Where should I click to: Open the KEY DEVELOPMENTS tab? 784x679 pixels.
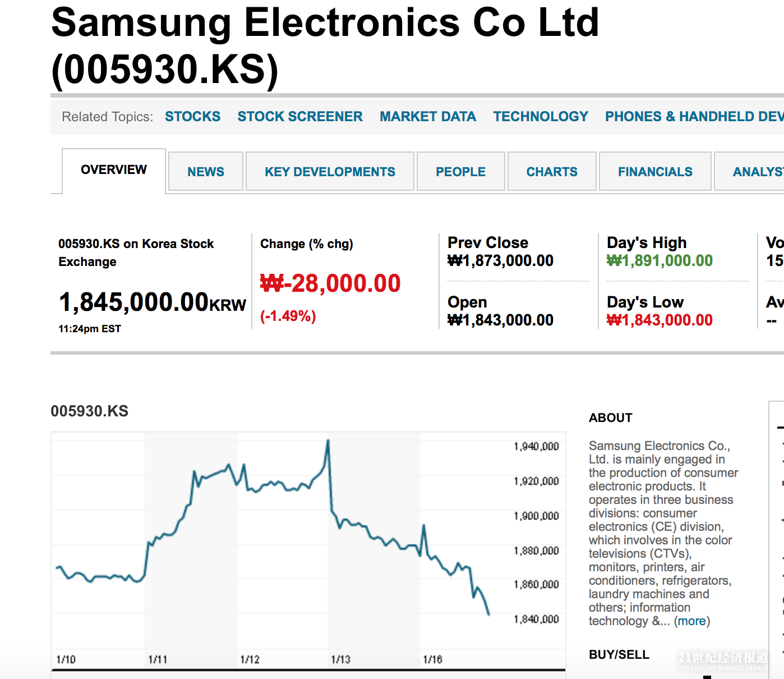(330, 172)
